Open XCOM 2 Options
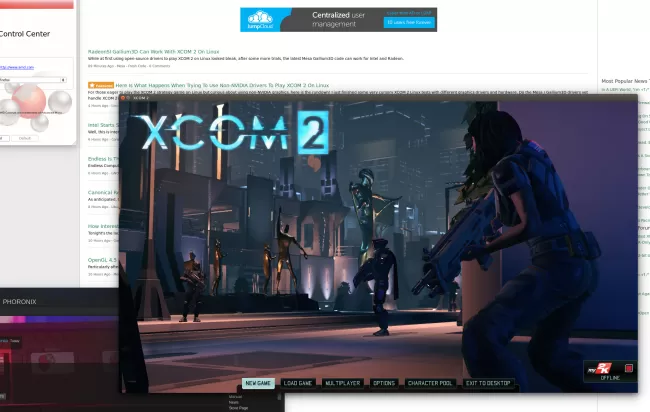Image resolution: width=650 pixels, height=412 pixels. pyautogui.click(x=384, y=383)
